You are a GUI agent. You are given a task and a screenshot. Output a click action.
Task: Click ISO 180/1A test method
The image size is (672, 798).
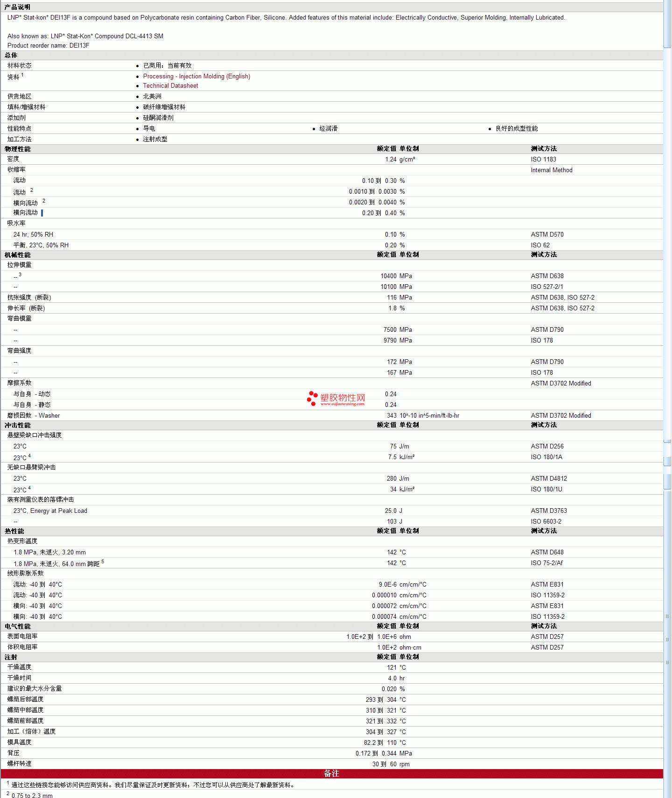546,457
